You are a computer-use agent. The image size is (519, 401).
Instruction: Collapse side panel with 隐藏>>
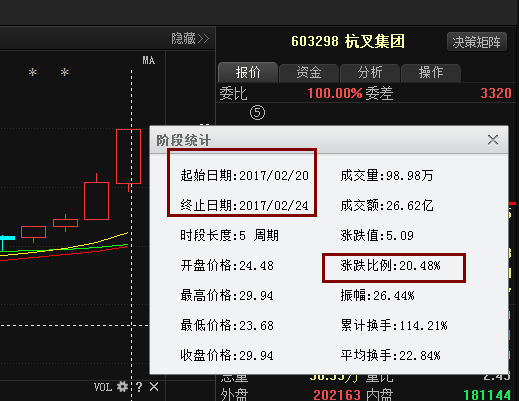pos(190,39)
